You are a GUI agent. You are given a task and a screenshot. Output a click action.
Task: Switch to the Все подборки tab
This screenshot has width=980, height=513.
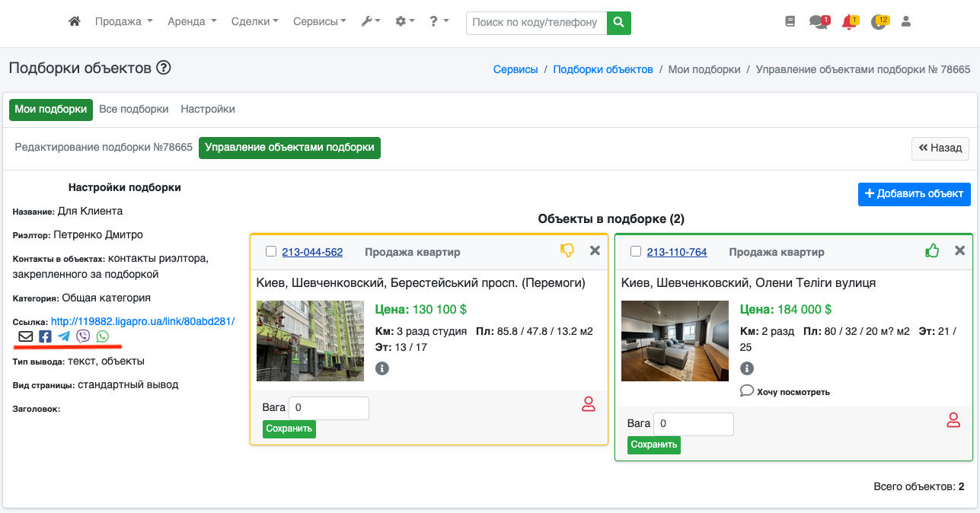pos(133,109)
